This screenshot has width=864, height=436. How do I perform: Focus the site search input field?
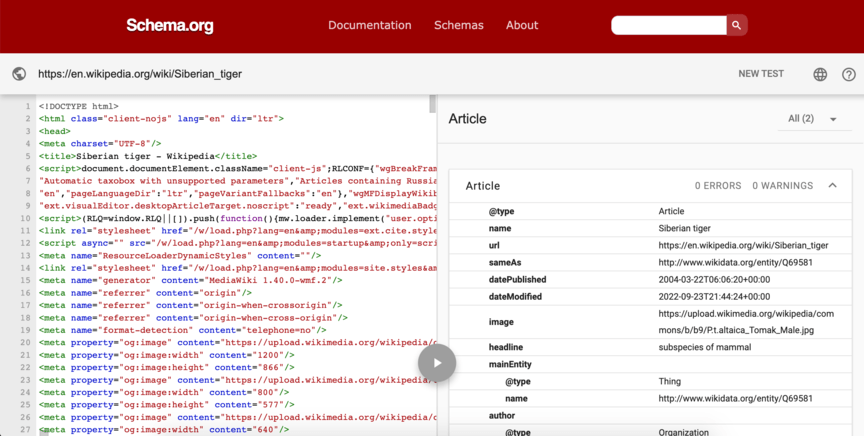[x=668, y=25]
